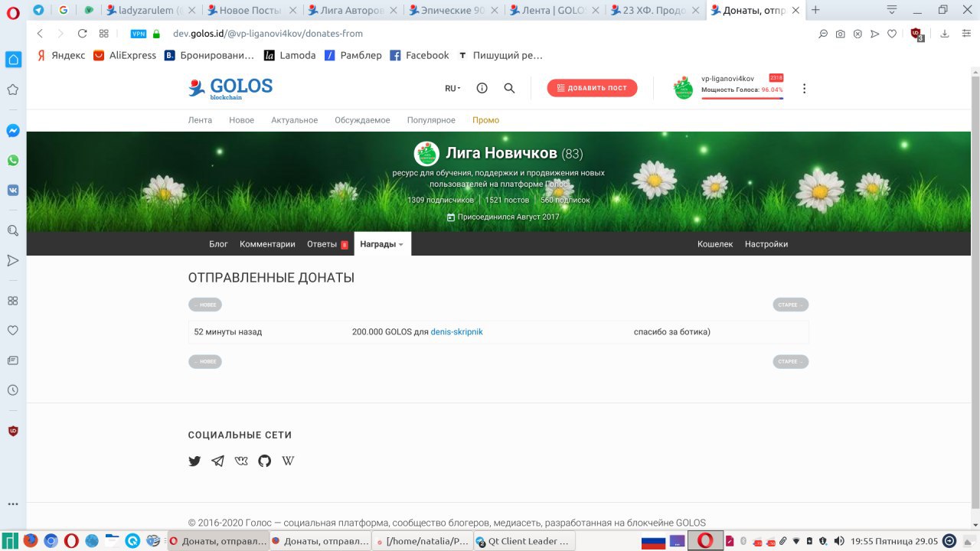Send page via My Flow arrow icon
Screen dimensions: 980x551
(874, 34)
